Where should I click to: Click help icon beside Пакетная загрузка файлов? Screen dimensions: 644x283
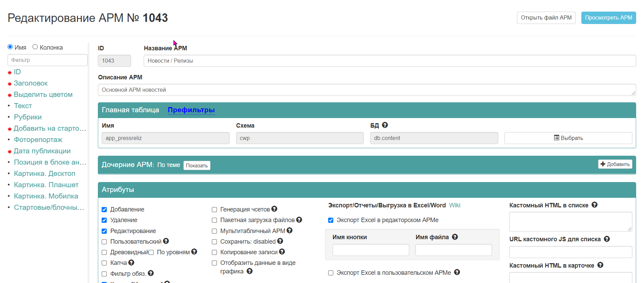[299, 220]
